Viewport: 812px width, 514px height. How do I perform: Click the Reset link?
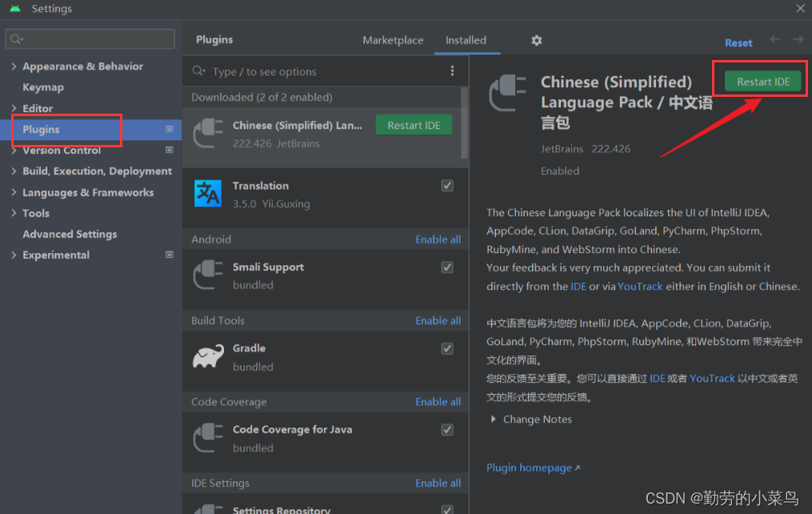[x=738, y=42]
